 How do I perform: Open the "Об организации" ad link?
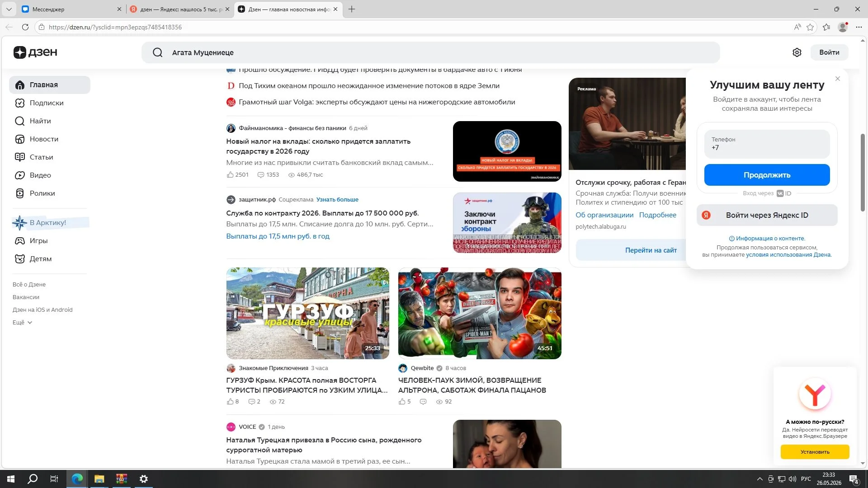pos(604,215)
